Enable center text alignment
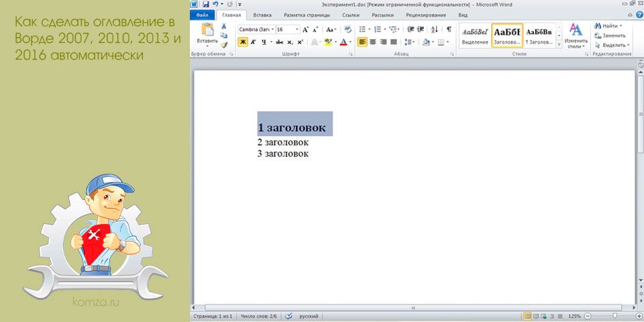Viewport: 644px width, 322px height. [373, 42]
